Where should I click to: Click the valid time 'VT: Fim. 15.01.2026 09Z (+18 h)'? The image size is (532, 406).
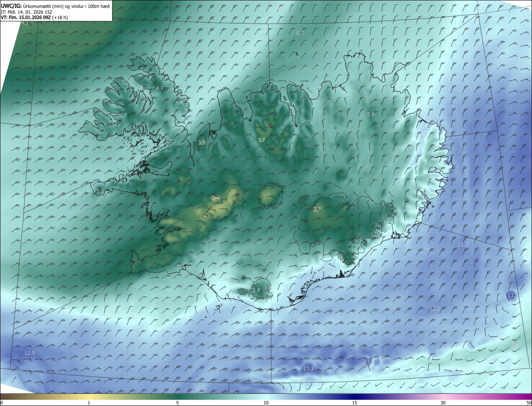34,17
